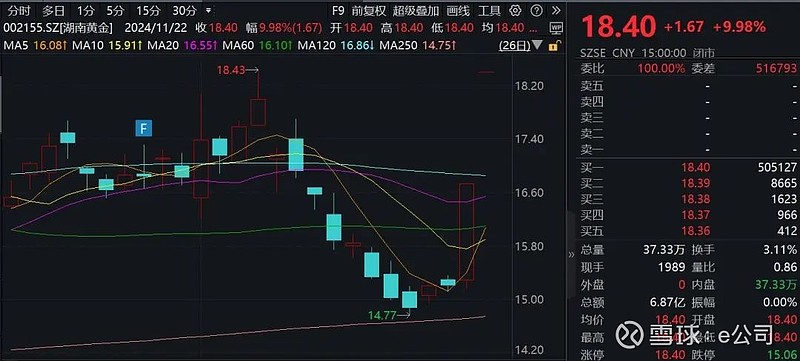Viewport: 800px width, 361px height.
Task: Open the 工具 menu
Action: click(489, 10)
